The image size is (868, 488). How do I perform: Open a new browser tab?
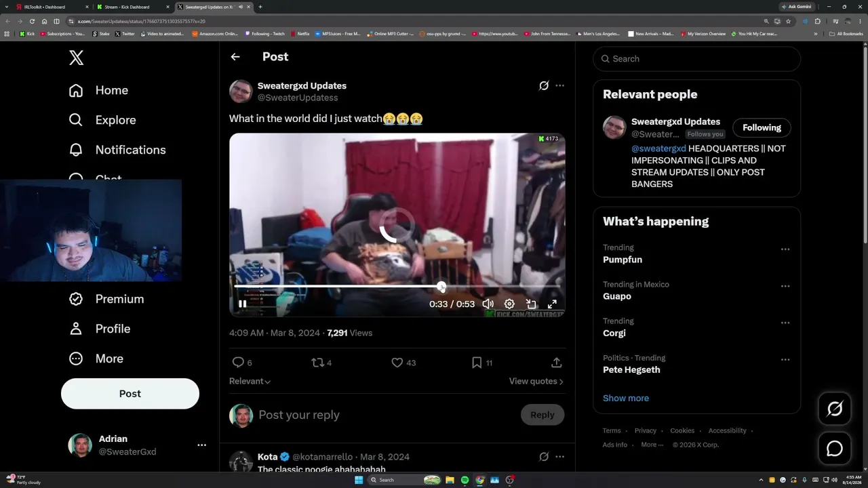point(260,7)
